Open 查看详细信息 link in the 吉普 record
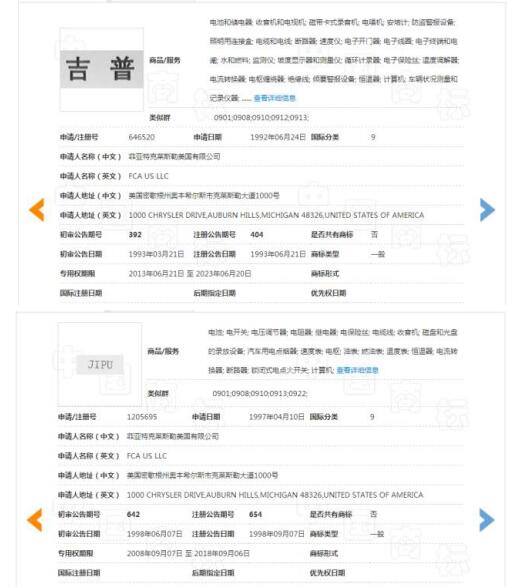The image size is (513, 587). (275, 98)
